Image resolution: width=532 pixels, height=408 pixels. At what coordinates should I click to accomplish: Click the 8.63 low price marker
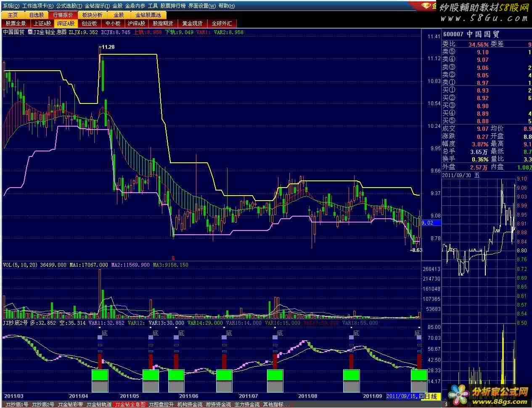point(416,250)
